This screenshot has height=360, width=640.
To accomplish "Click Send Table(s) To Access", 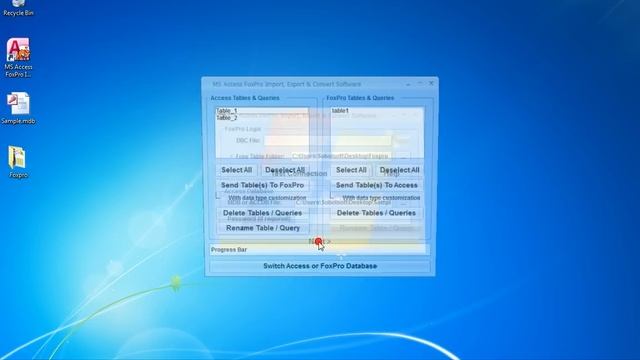I will click(x=376, y=185).
